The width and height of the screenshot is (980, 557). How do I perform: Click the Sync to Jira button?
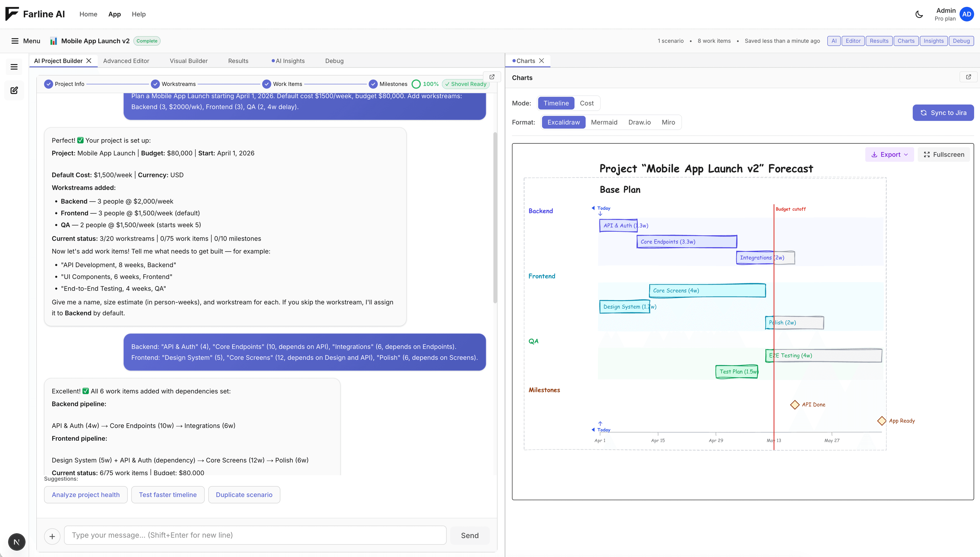tap(943, 113)
